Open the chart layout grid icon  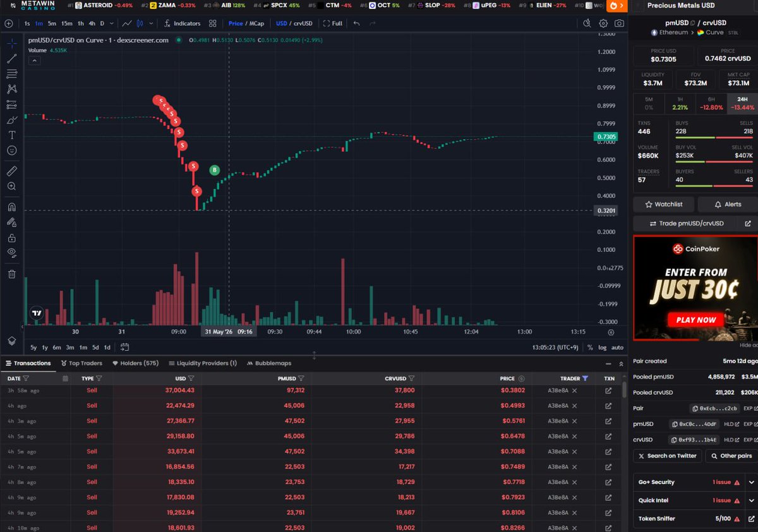(x=213, y=23)
